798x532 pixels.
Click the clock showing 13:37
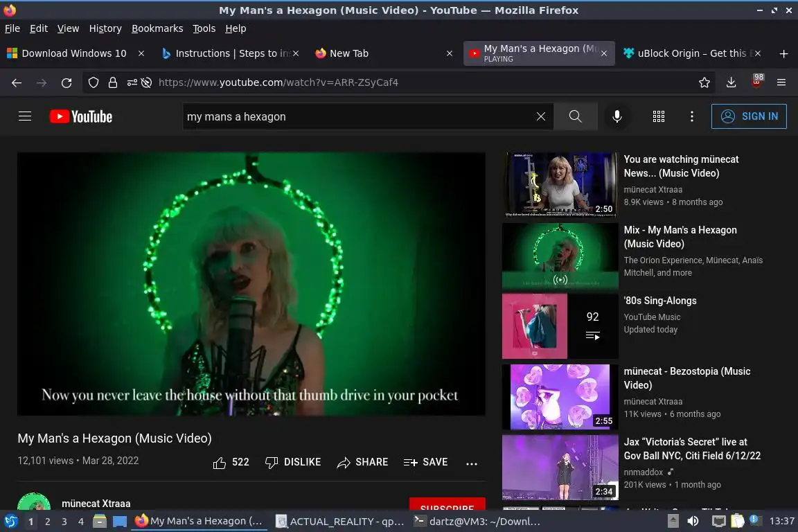(781, 522)
